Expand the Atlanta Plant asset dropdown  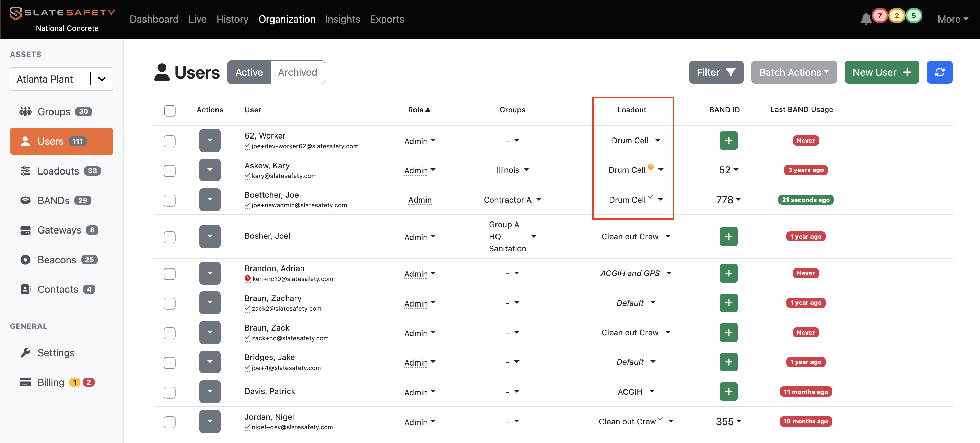point(102,79)
